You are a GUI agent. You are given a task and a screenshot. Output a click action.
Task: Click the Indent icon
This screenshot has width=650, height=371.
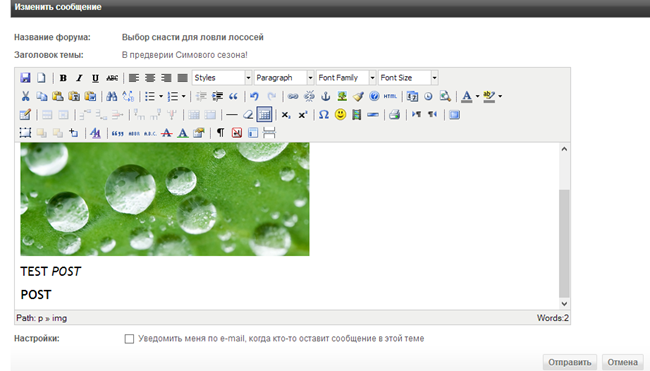217,96
